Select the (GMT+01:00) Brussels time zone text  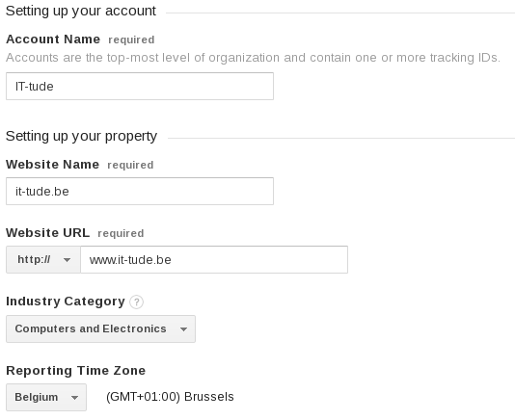(x=170, y=397)
